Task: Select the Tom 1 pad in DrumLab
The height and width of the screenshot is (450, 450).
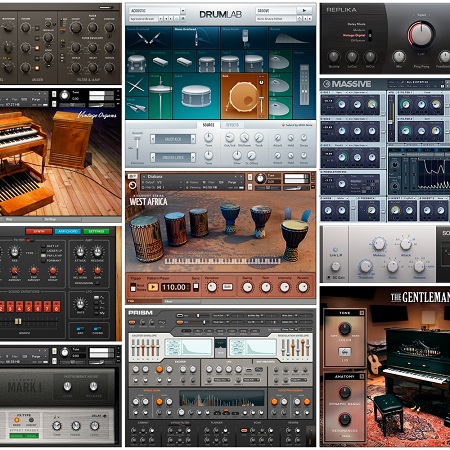Action: pyautogui.click(x=207, y=61)
